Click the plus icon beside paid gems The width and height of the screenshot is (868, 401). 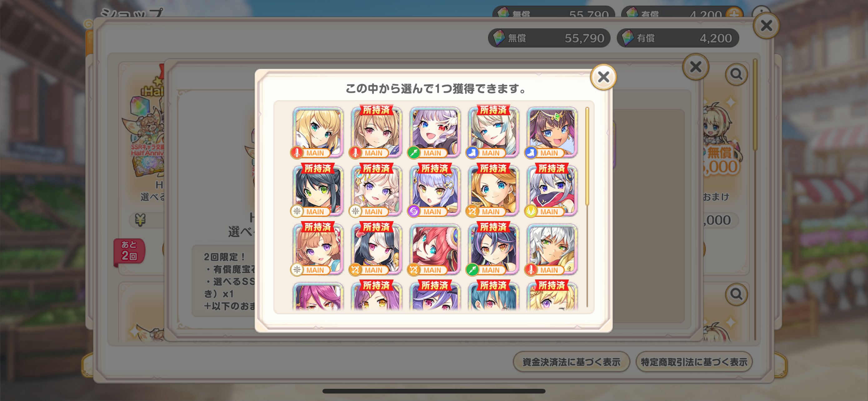pyautogui.click(x=735, y=13)
